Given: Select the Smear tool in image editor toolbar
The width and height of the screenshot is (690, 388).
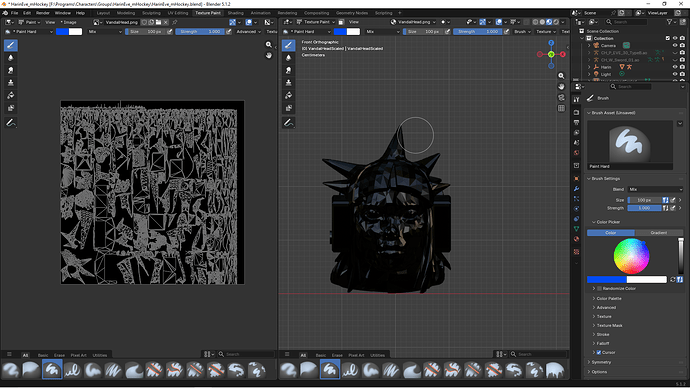Looking at the screenshot, I should pyautogui.click(x=11, y=70).
